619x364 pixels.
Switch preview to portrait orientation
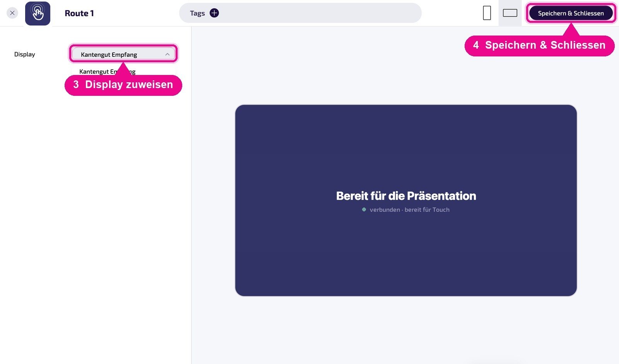[487, 13]
